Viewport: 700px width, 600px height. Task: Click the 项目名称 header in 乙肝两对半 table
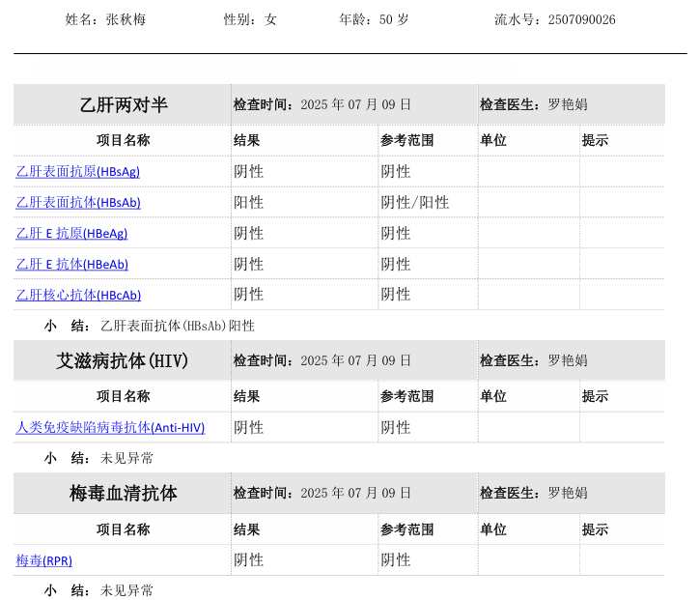tap(124, 140)
